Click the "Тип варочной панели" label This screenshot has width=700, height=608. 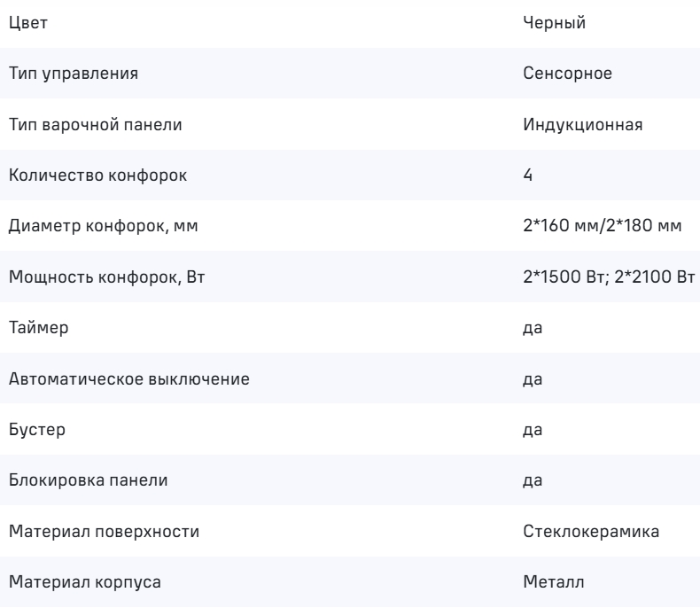96,125
